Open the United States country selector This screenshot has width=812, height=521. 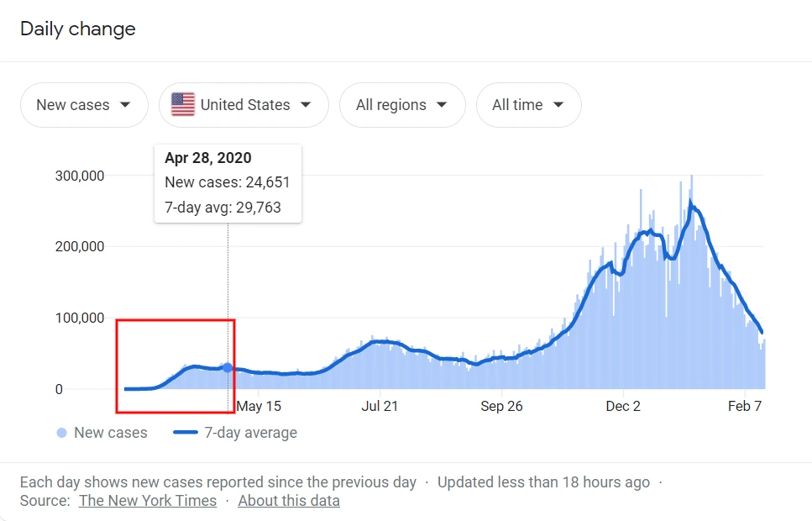point(243,104)
